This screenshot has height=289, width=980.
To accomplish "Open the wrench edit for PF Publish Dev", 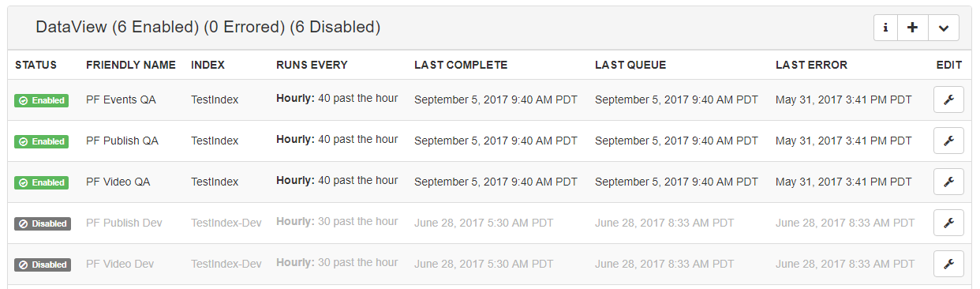I will (x=948, y=223).
